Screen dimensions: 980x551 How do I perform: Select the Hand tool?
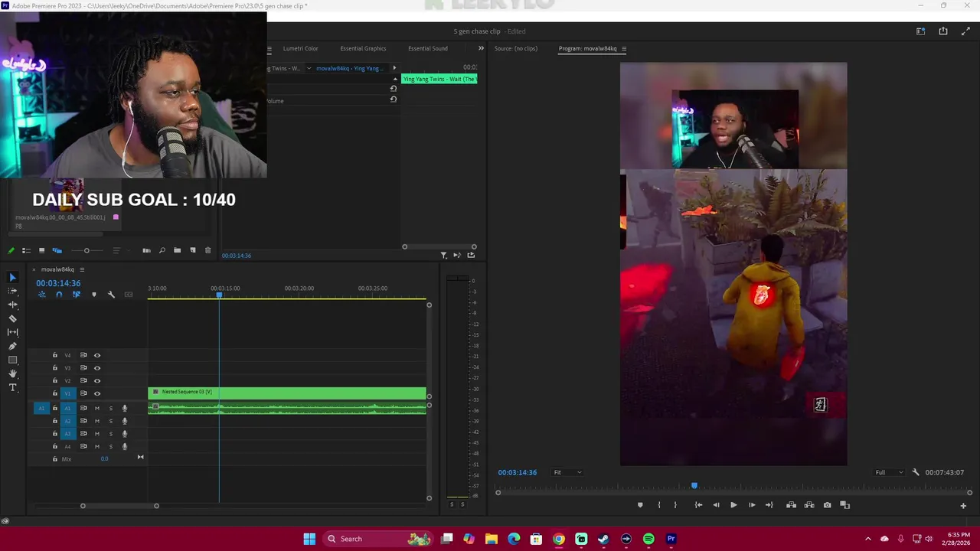click(x=12, y=373)
